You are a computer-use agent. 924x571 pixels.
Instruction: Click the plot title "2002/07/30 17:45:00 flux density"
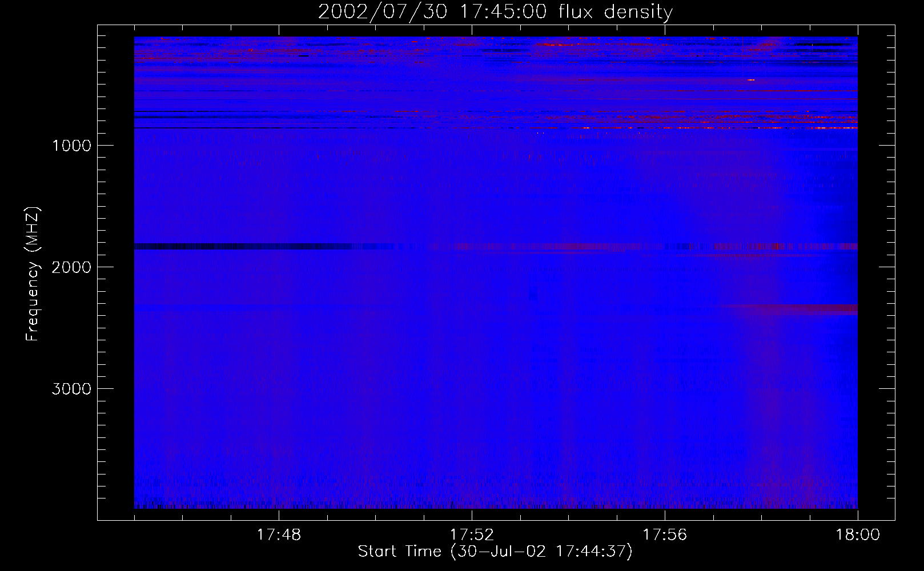pyautogui.click(x=495, y=12)
